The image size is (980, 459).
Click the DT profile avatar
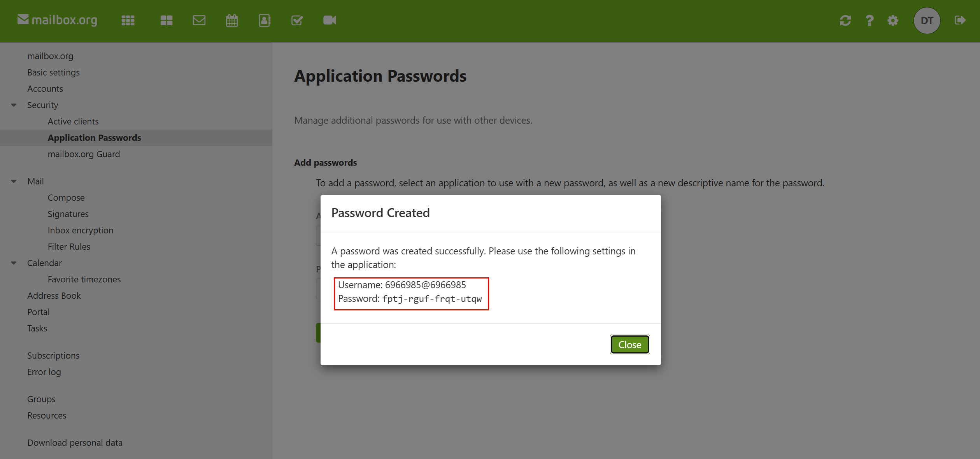927,21
